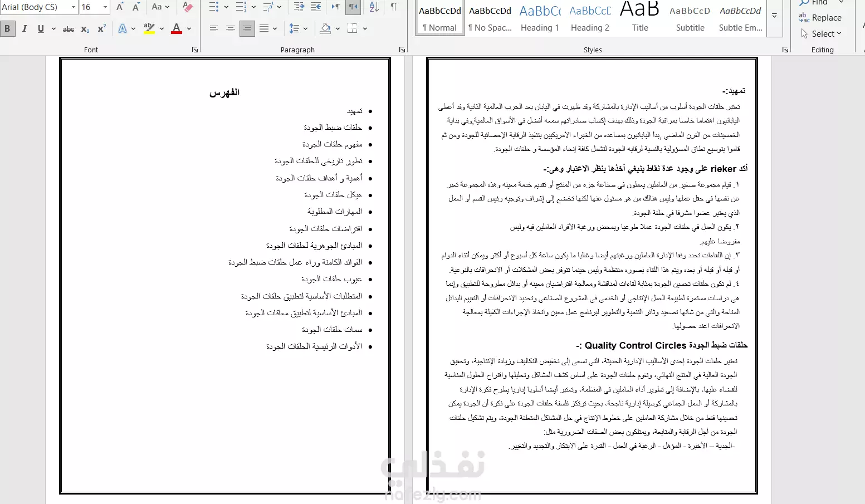Open the font size dropdown
865x504 pixels.
pos(105,7)
